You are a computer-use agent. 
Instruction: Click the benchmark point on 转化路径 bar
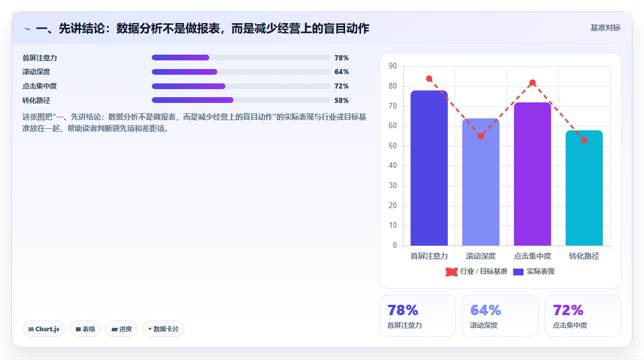click(584, 140)
